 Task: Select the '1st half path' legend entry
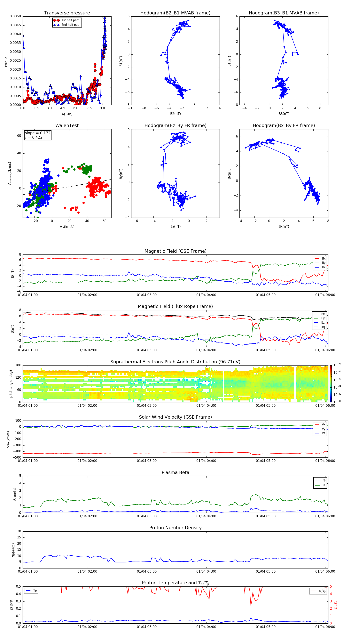[x=66, y=20]
